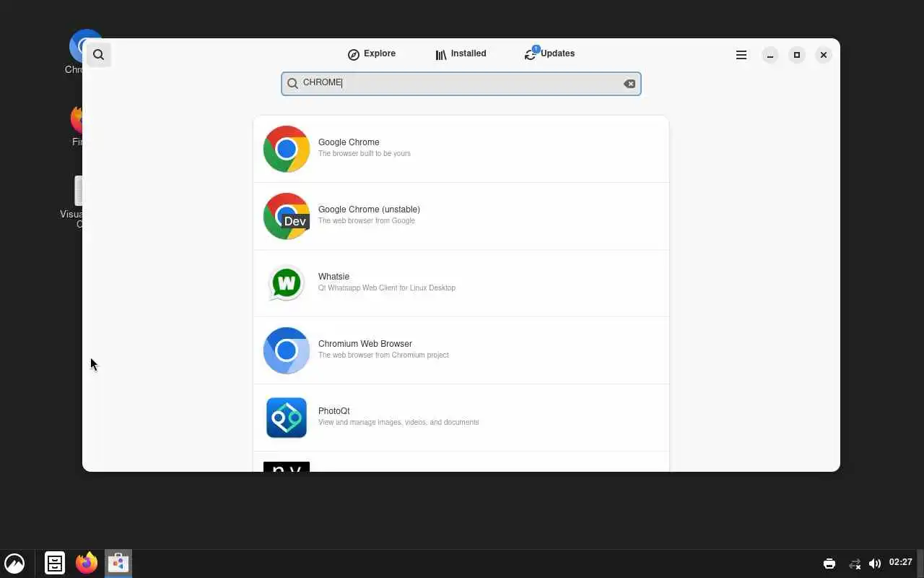Click 'The web browser from Chromium project' text
Image resolution: width=924 pixels, height=578 pixels.
383,355
